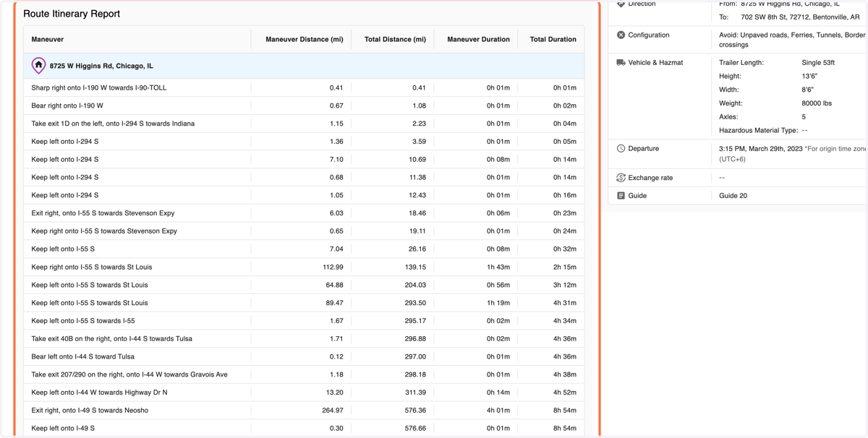Click the Direction icon in the side panel
This screenshot has width=868, height=438.
click(621, 4)
